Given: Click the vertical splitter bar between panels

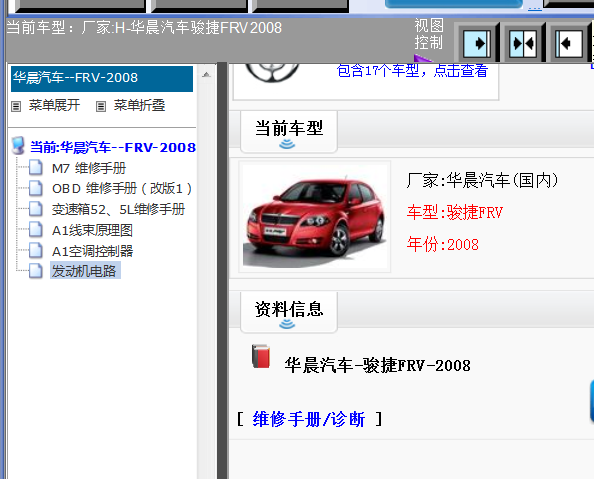Looking at the screenshot, I should (223, 271).
